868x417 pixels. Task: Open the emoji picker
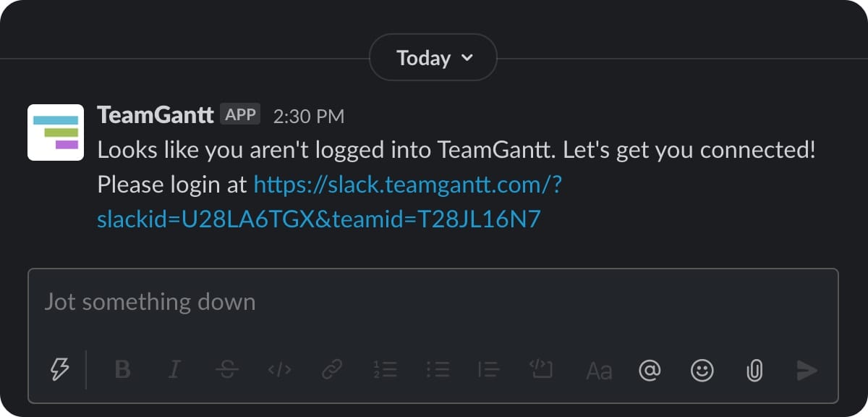point(702,370)
